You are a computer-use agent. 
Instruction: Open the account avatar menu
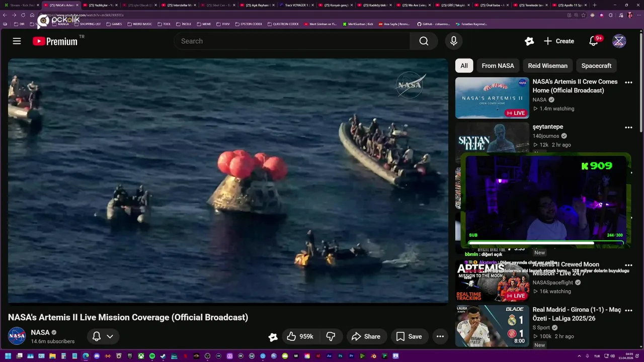tap(619, 41)
